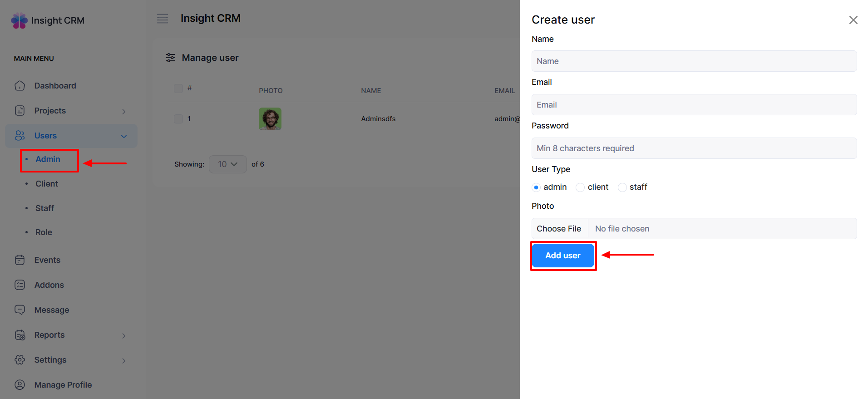Select the staff user type radio

click(622, 187)
